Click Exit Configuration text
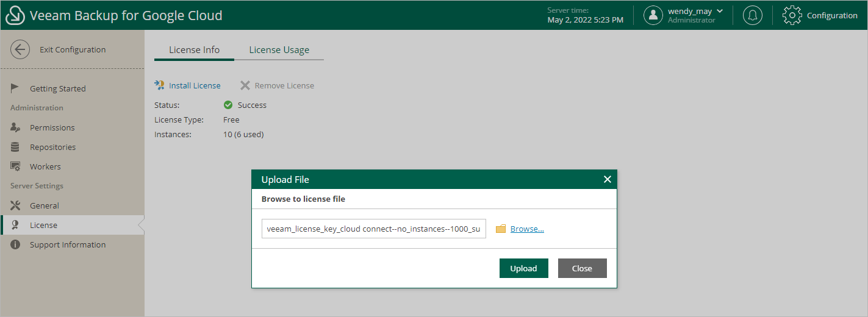The width and height of the screenshot is (868, 317). 73,49
